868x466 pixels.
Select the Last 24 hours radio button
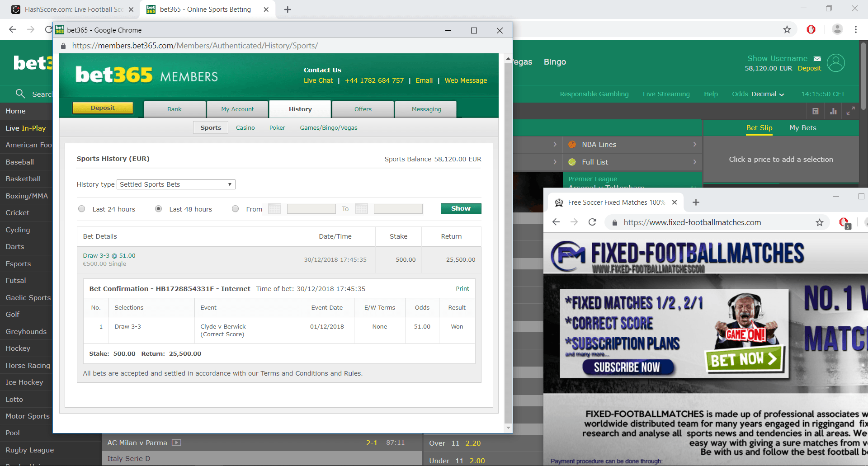click(82, 209)
